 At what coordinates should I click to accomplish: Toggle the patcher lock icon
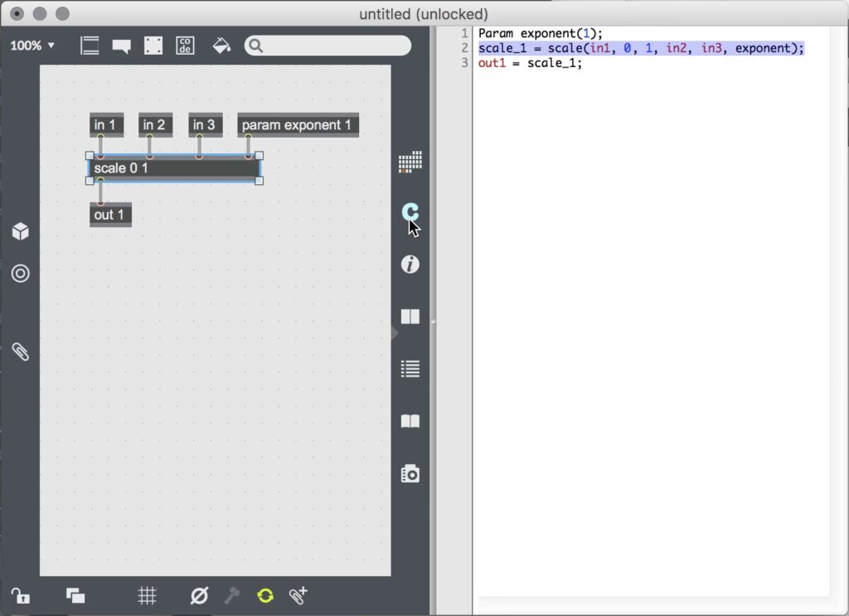coord(20,595)
